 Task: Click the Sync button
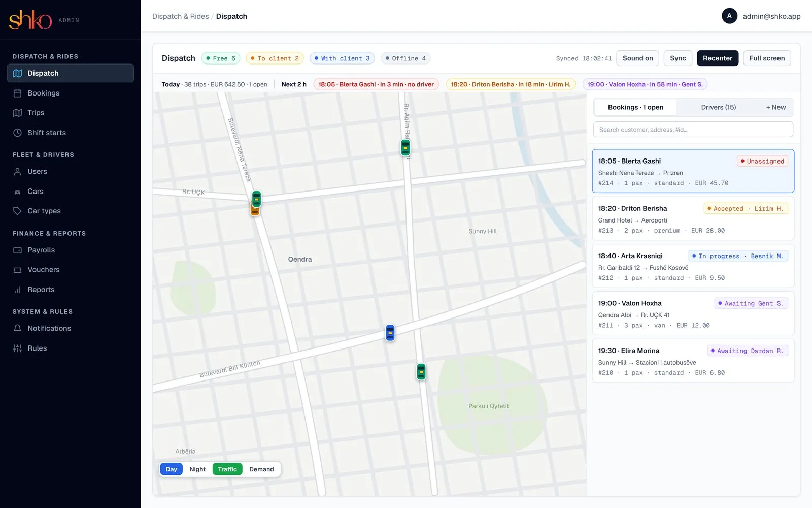tap(678, 58)
